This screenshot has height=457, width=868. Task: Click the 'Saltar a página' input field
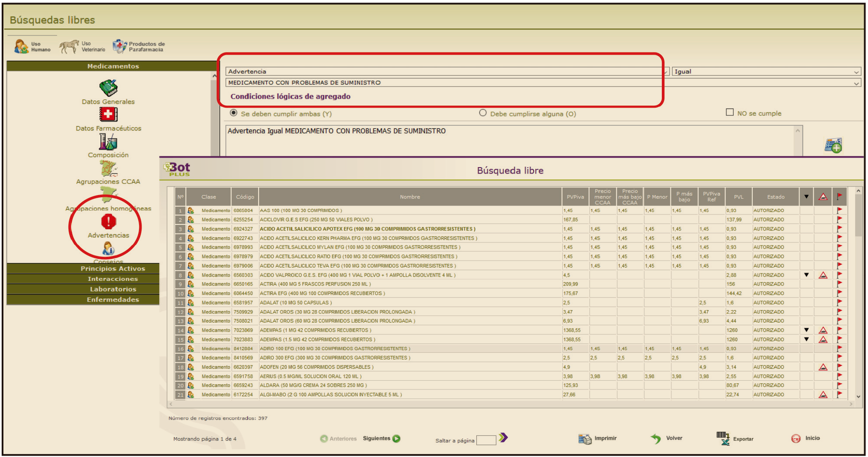(486, 440)
